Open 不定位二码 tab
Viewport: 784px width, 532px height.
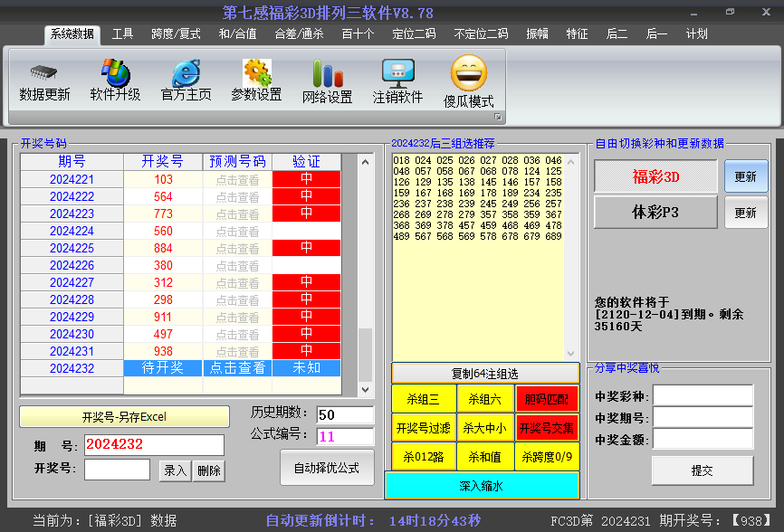(481, 34)
